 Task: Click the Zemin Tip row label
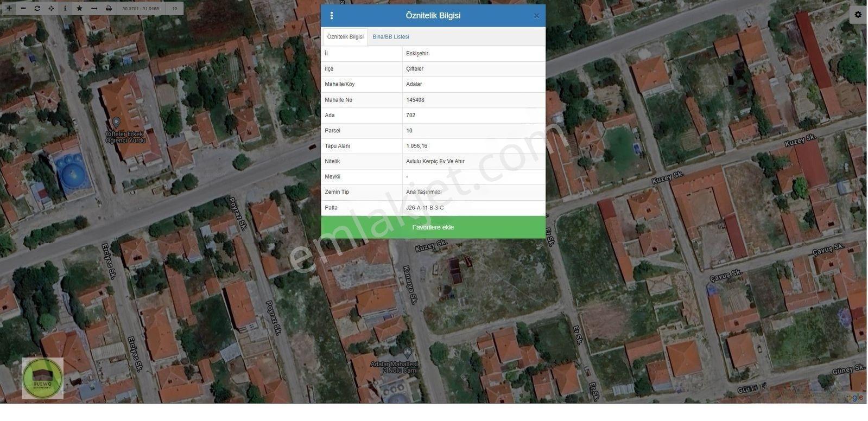pyautogui.click(x=337, y=192)
